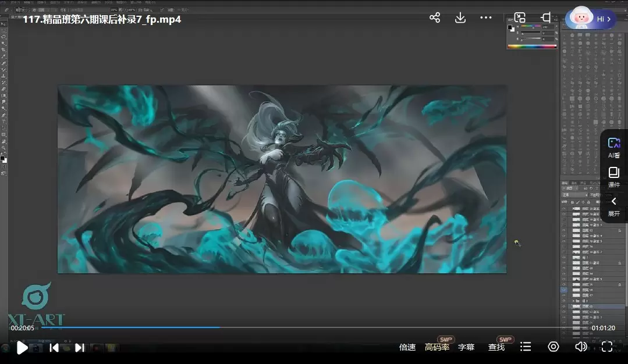Share the video with the share icon
The image size is (628, 364).
[435, 17]
